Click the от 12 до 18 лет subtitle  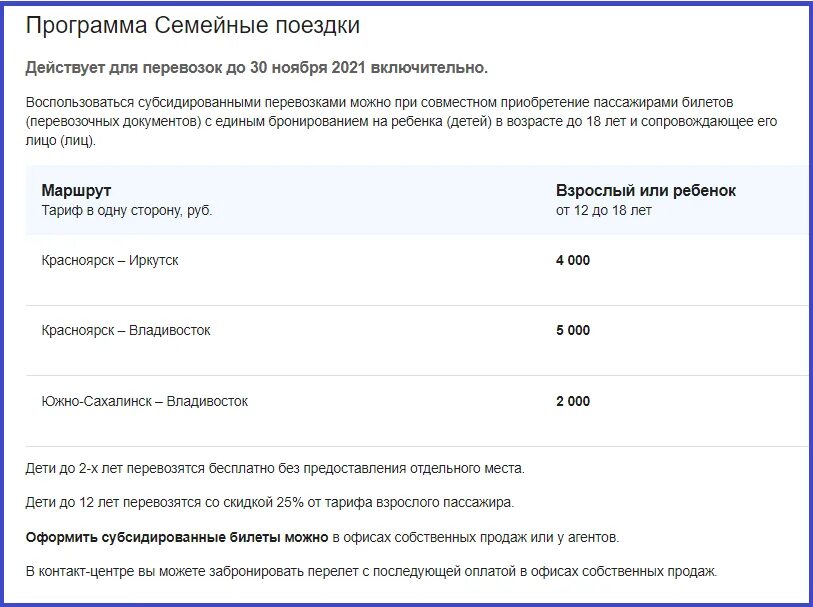click(604, 210)
